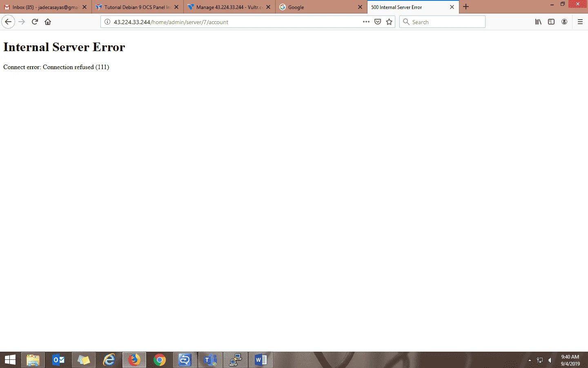This screenshot has height=368, width=588.
Task: Close the 500 Internal Server Error tab
Action: pyautogui.click(x=452, y=7)
